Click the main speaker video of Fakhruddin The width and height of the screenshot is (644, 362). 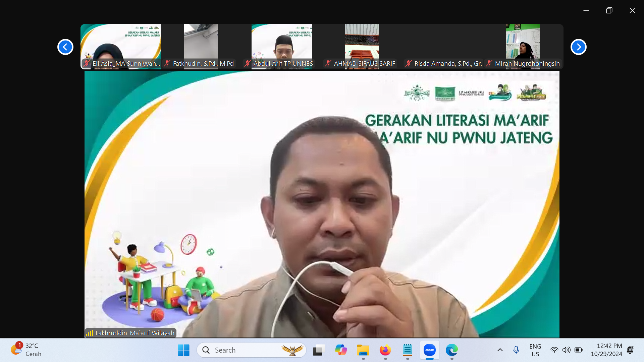pos(322,204)
